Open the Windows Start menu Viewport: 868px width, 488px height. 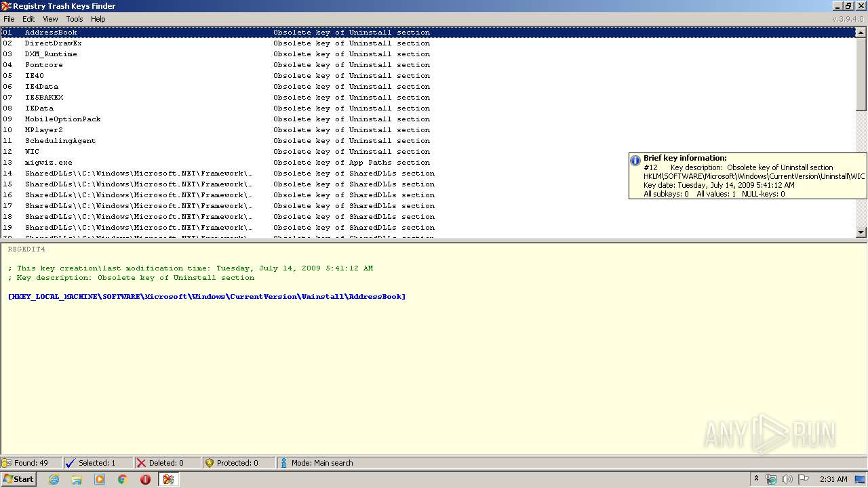pos(18,479)
